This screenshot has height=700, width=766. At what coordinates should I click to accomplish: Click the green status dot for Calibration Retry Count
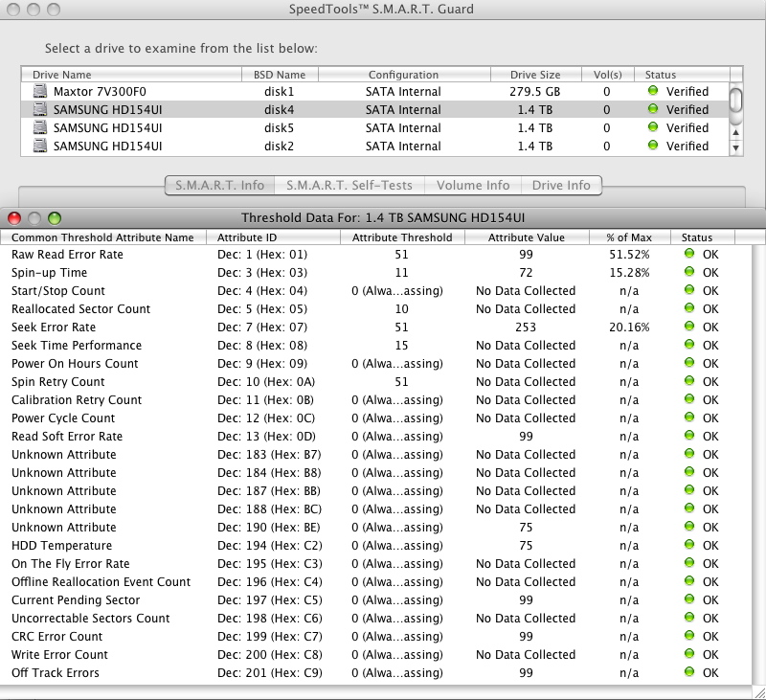click(689, 398)
